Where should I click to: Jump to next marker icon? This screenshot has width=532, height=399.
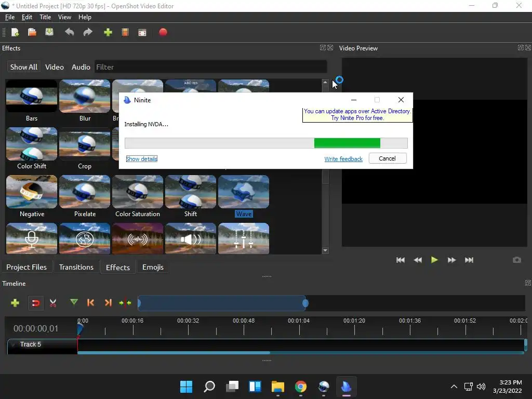pyautogui.click(x=108, y=303)
